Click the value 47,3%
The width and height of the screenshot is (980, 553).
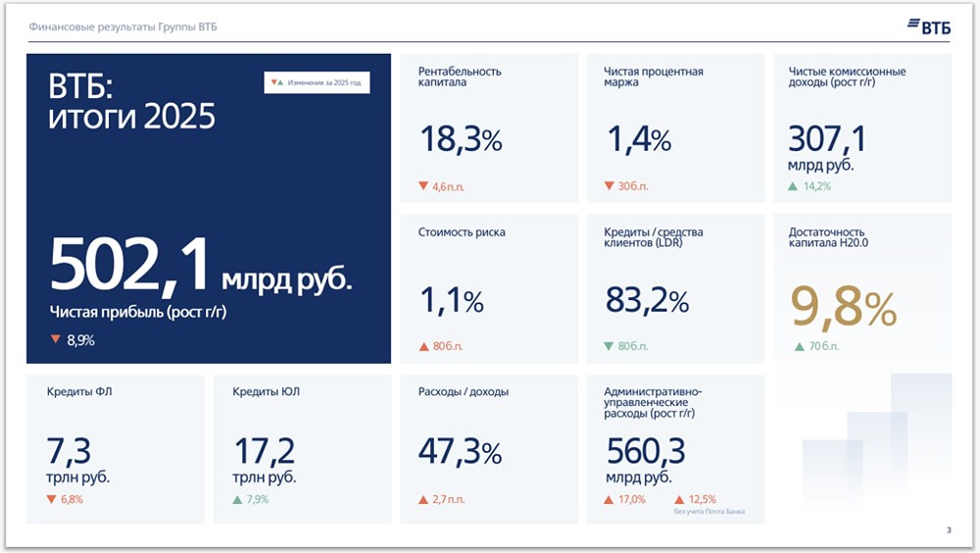(460, 451)
